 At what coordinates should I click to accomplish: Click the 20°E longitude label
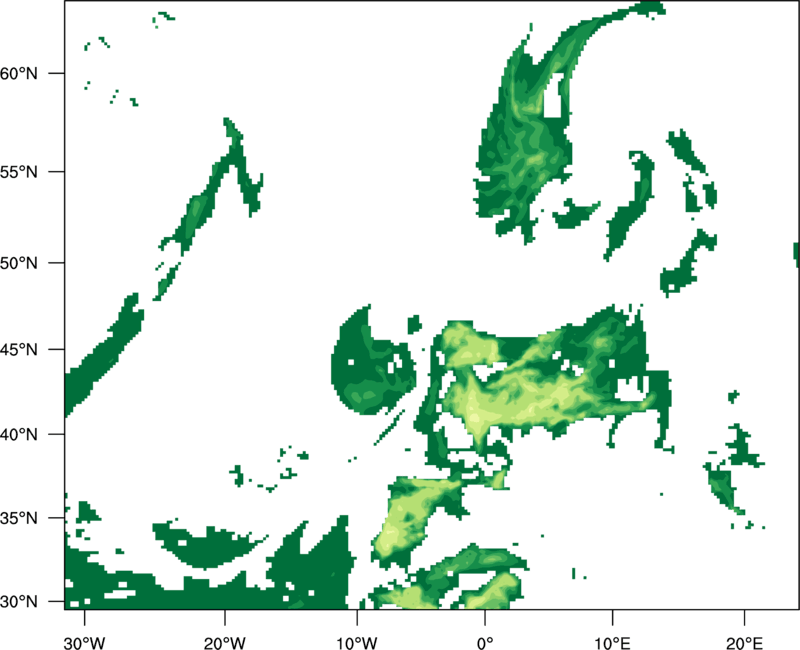point(744,643)
